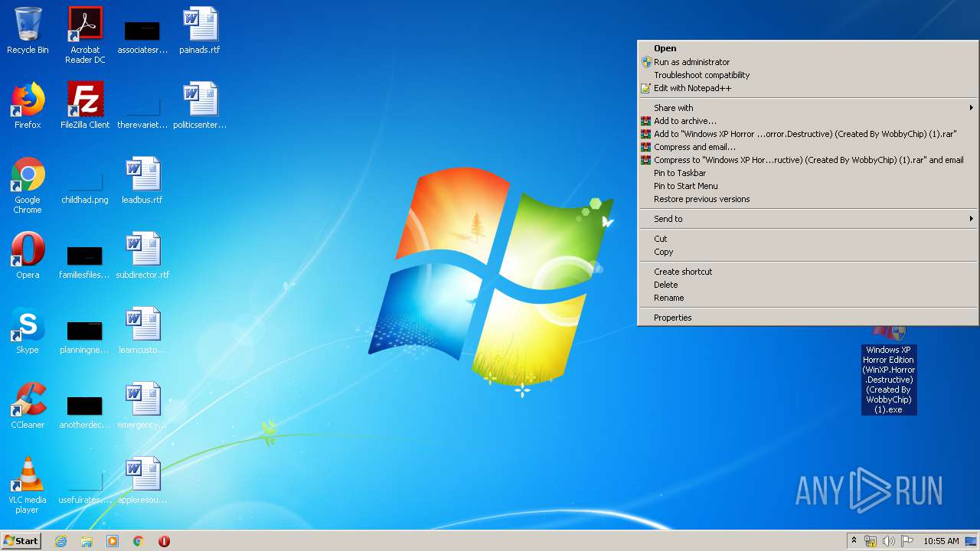Select the CCleaner desktop shortcut
Screen dimensions: 980x551
[28, 406]
